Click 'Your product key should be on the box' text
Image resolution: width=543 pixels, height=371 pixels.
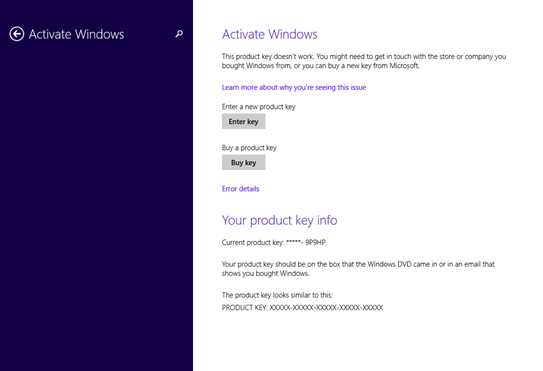pos(358,269)
